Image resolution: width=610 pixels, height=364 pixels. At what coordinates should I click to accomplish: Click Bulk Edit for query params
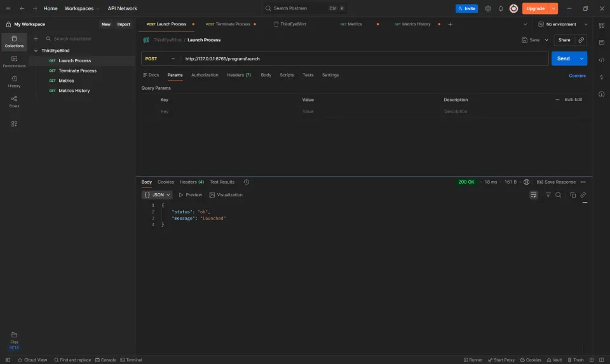click(573, 100)
